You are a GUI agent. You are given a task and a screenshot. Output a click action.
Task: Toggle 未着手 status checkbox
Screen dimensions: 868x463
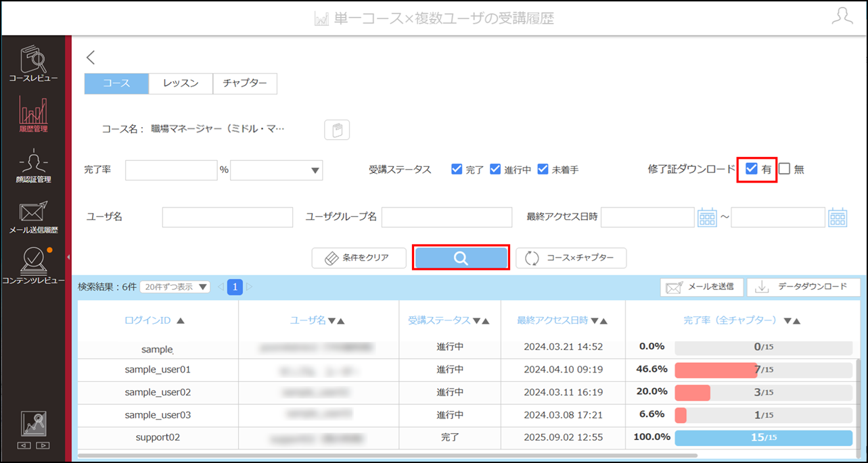point(543,169)
